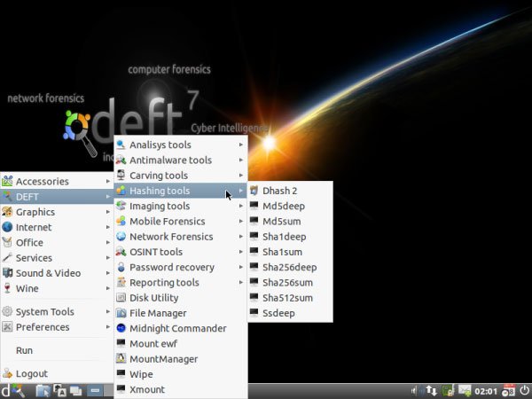Expand the Preferences submenu arrow
This screenshot has width=532, height=399.
(x=108, y=326)
